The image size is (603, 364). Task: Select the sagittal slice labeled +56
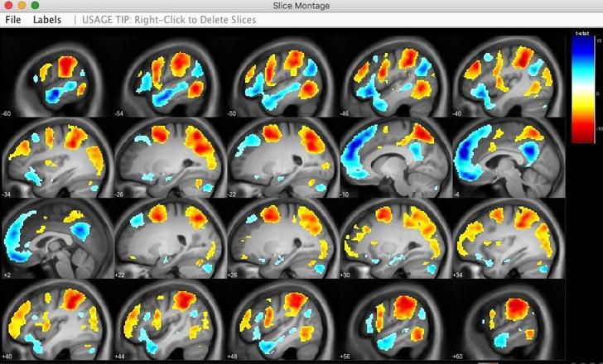point(395,319)
